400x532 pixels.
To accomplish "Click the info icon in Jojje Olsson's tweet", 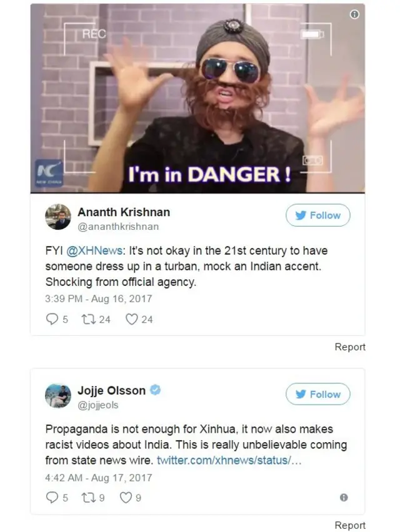I will pyautogui.click(x=344, y=498).
